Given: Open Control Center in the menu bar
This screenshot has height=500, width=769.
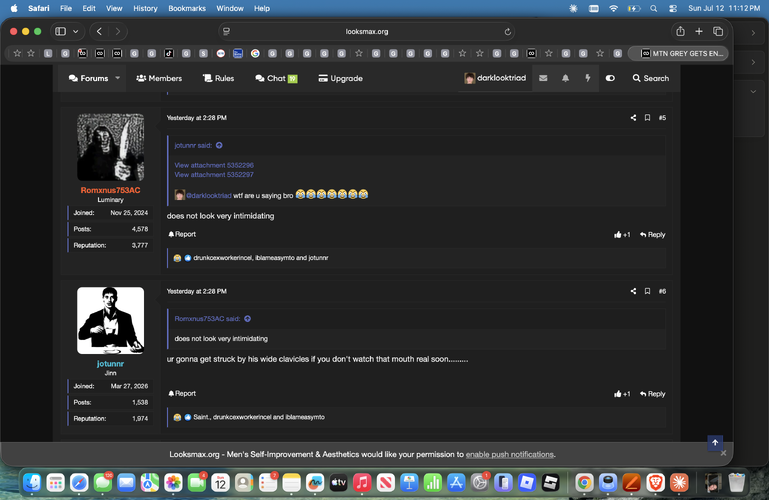Looking at the screenshot, I should tap(673, 8).
